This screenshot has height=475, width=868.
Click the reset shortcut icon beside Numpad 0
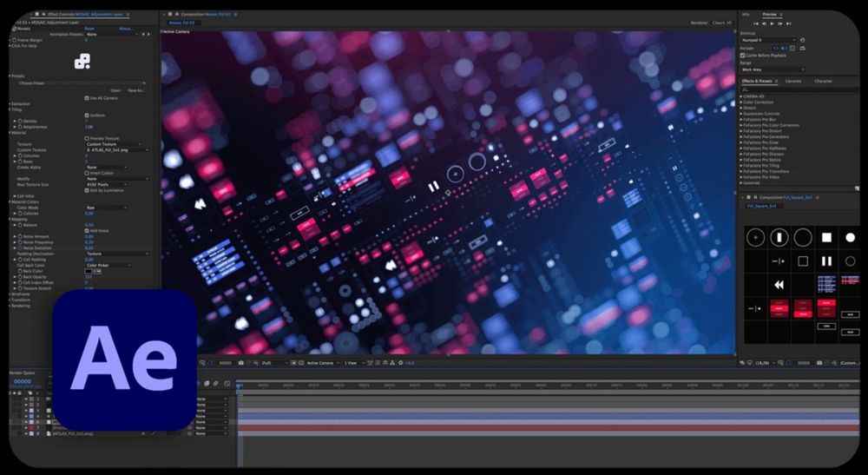coord(802,40)
